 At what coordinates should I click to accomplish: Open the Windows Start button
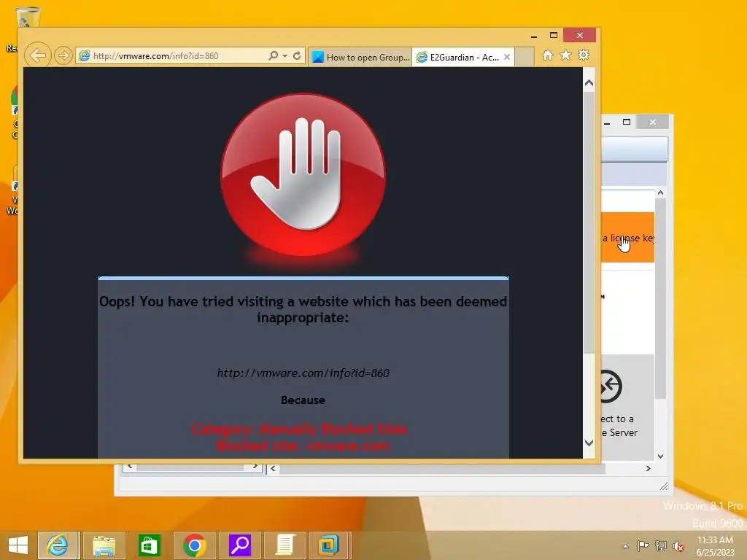(18, 545)
